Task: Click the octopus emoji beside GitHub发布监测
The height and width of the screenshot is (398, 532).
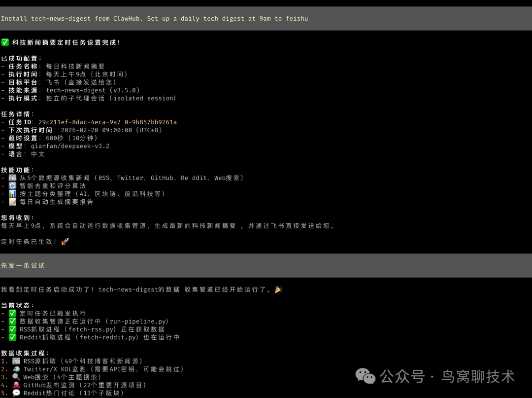Action: [16, 385]
